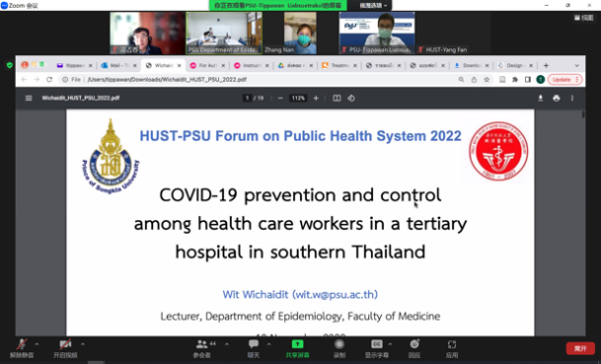Click the red leave meeting button
Screen dimensions: 601x364
pos(580,348)
